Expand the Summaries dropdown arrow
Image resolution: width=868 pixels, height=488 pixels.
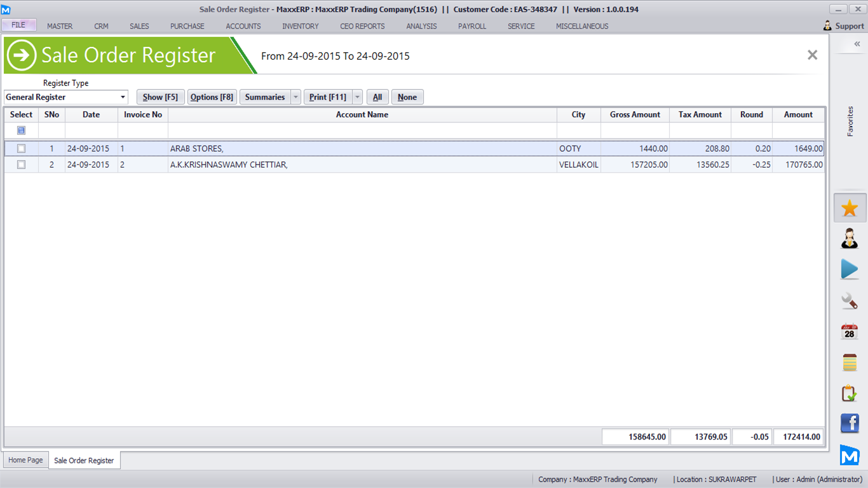click(x=295, y=97)
